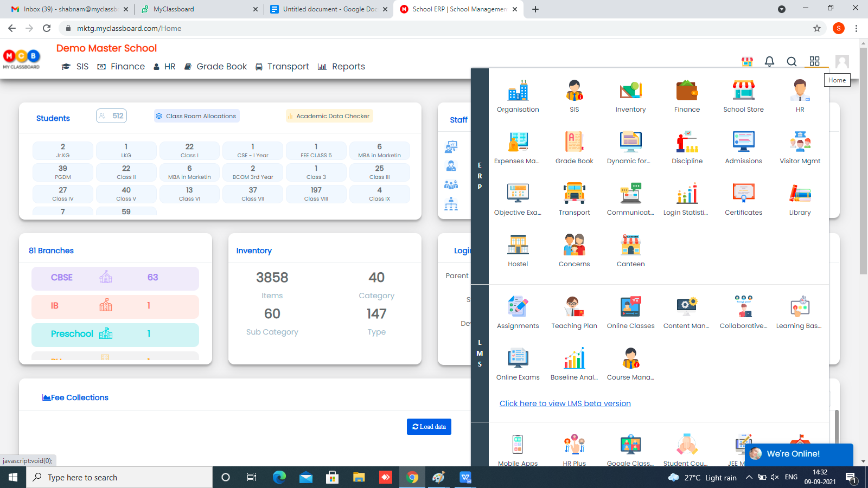Screen dimensions: 868x488
Task: Click Class Room Allocations button
Action: pos(196,116)
